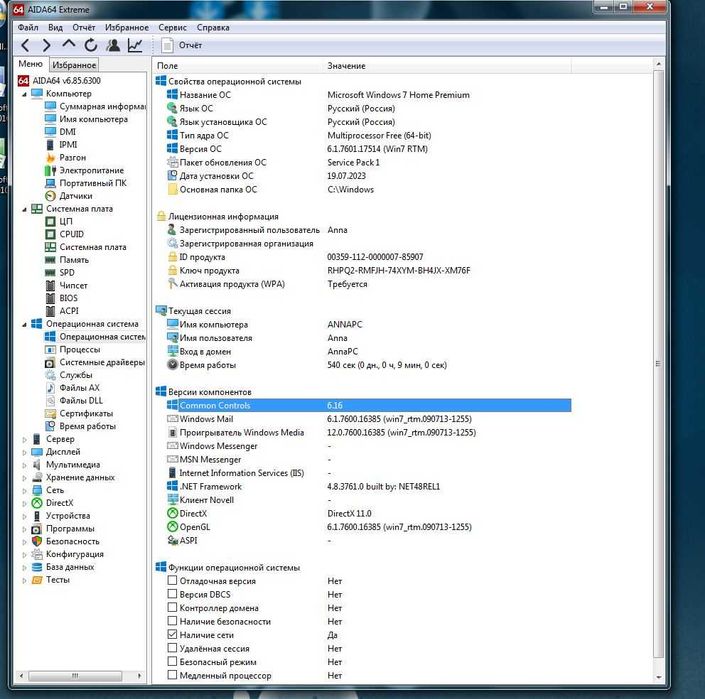Open the Память memory icon
This screenshot has width=705, height=699.
coord(50,260)
